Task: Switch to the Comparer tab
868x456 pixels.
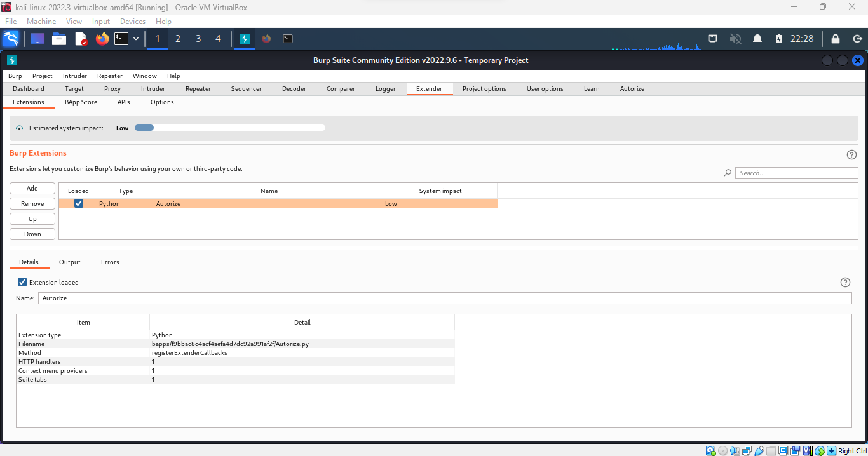Action: [x=341, y=89]
